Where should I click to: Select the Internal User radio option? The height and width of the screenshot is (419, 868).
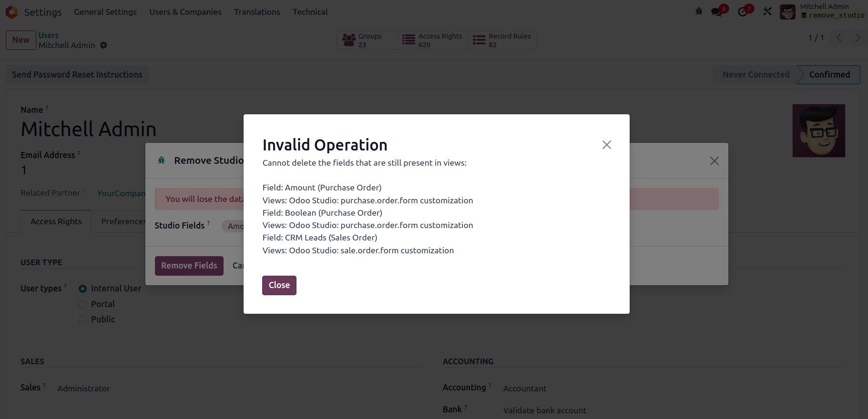pyautogui.click(x=83, y=289)
